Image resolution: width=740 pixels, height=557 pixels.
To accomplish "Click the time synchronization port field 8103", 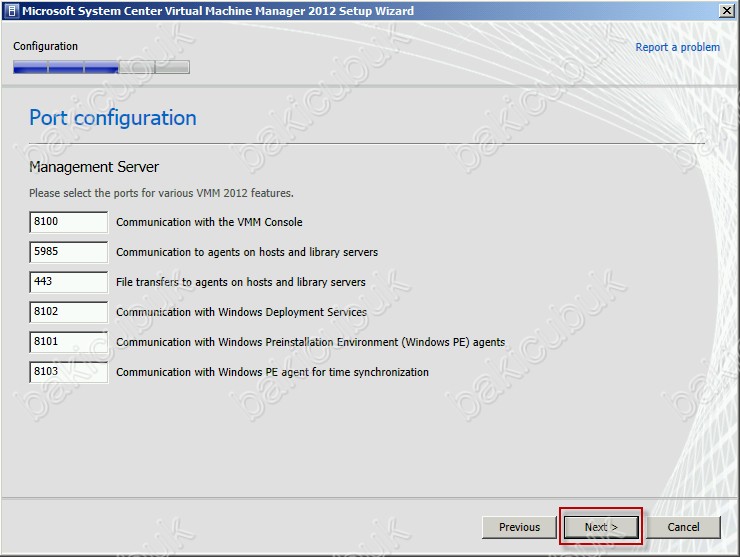I will (68, 372).
